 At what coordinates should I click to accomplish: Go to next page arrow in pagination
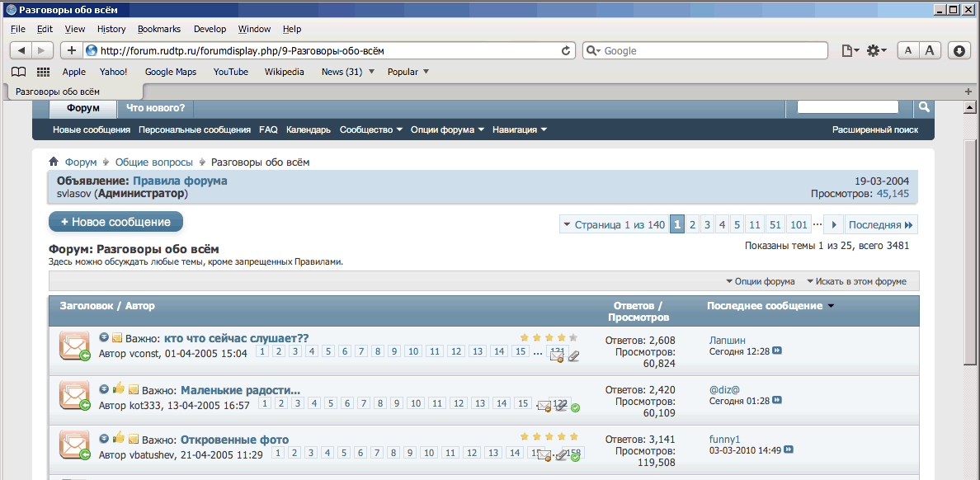834,224
